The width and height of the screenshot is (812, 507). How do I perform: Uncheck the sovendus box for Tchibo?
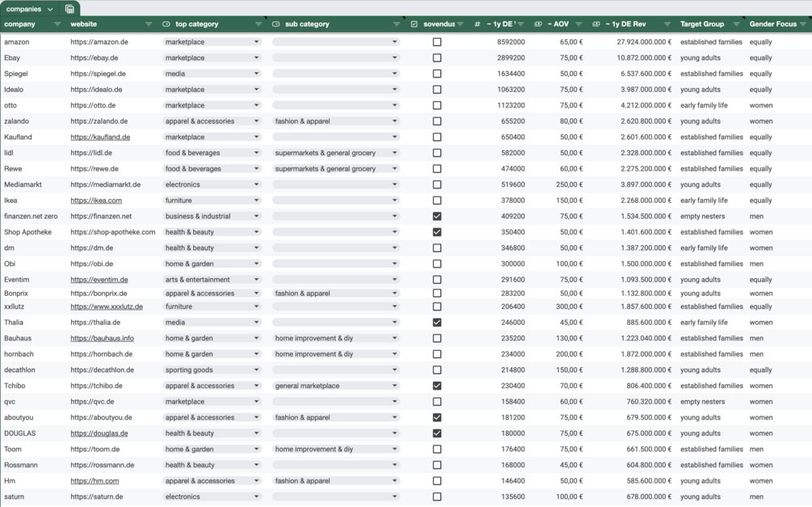(437, 386)
